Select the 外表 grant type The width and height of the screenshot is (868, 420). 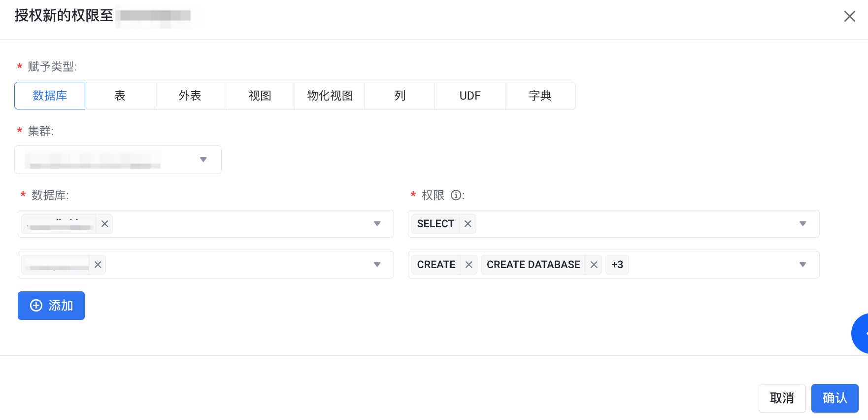pos(190,96)
